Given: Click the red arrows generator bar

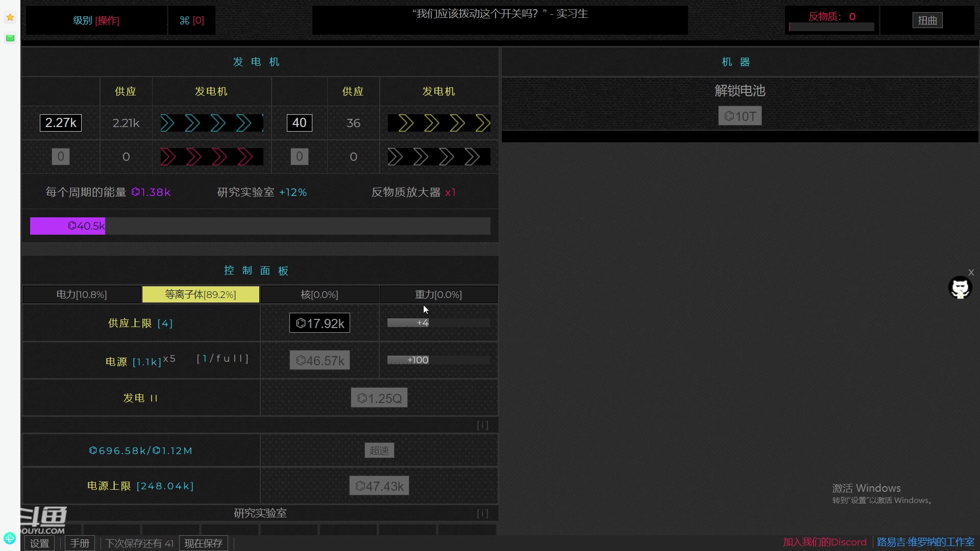Looking at the screenshot, I should pyautogui.click(x=212, y=157).
